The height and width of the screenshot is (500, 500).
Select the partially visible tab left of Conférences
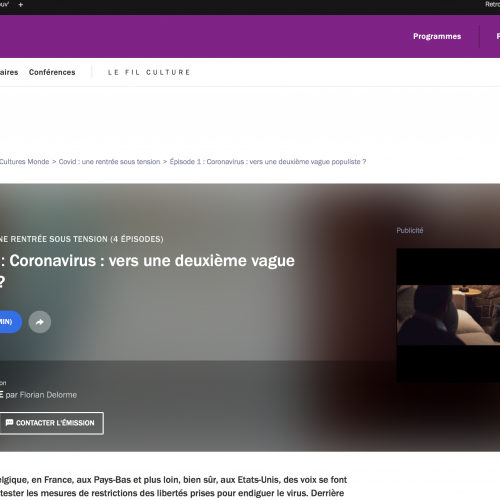pyautogui.click(x=9, y=72)
